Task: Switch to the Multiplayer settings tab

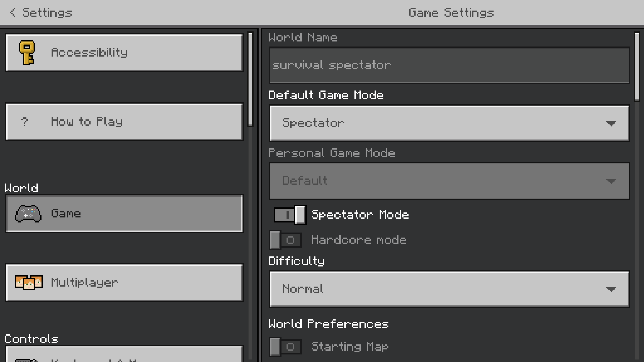Action: [124, 283]
